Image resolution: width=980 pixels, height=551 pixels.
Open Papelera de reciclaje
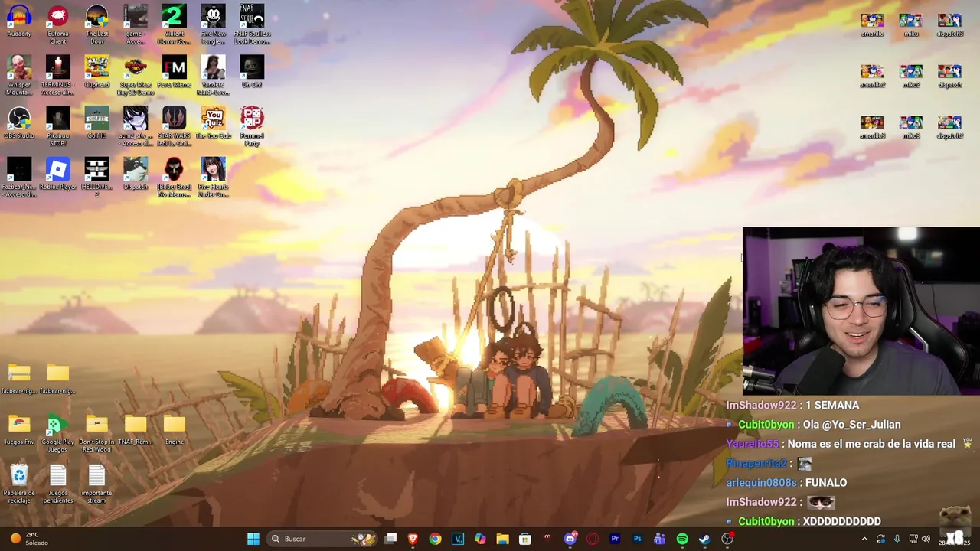point(19,484)
